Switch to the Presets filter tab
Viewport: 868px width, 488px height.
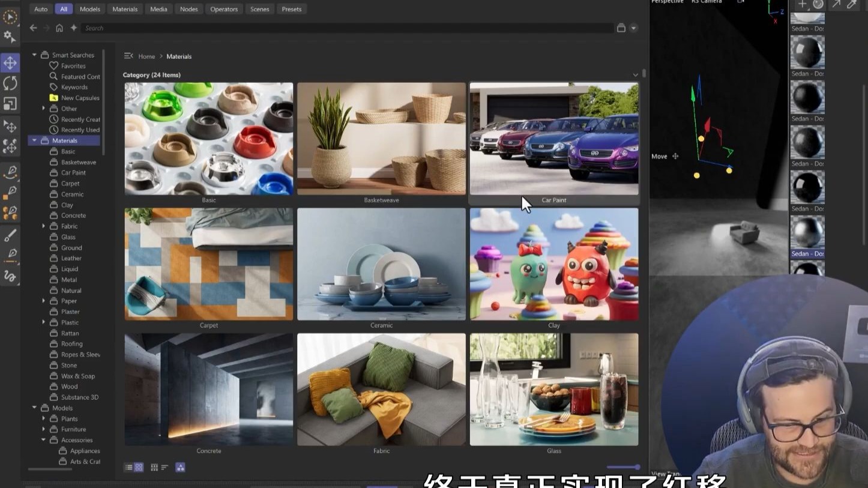click(x=292, y=9)
